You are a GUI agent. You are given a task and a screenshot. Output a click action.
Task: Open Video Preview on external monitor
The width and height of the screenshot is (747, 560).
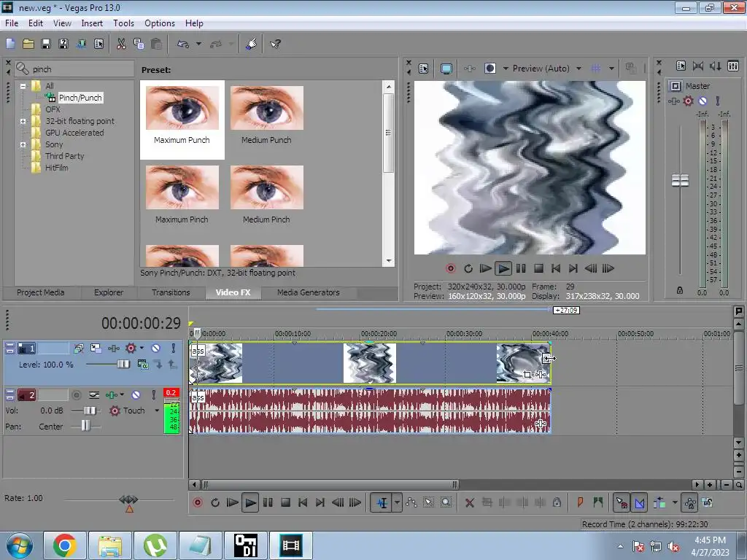click(x=446, y=69)
